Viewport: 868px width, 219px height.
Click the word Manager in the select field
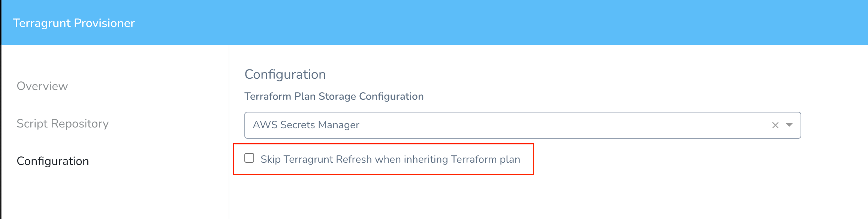tap(338, 125)
